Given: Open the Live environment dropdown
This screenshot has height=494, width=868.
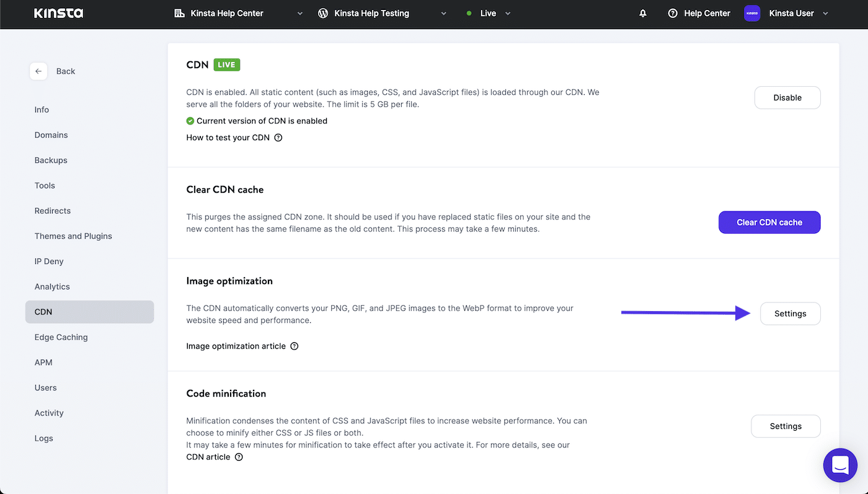Looking at the screenshot, I should point(508,13).
